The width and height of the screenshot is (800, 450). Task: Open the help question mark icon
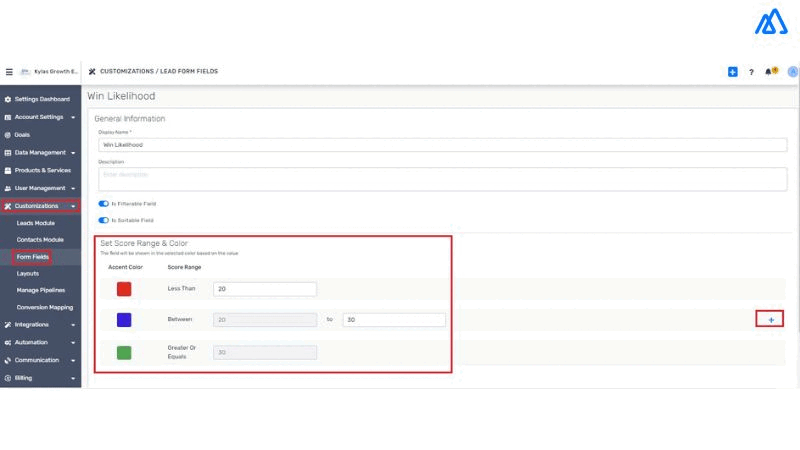coord(751,72)
